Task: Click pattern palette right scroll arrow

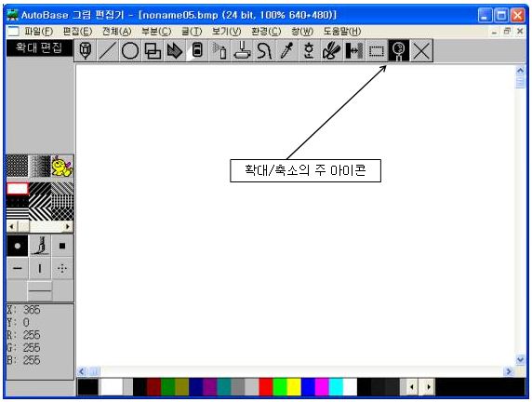Action: [68, 226]
